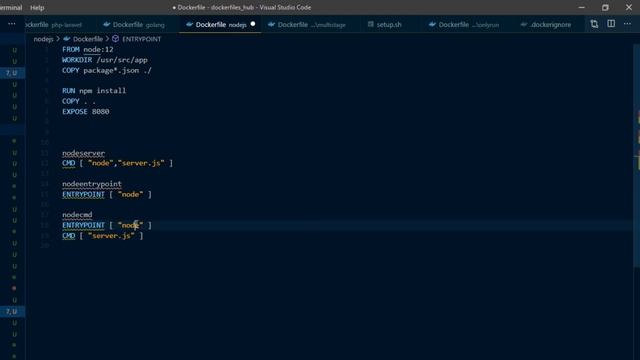
Task: Click the "COPY . ." line
Action: 79,101
